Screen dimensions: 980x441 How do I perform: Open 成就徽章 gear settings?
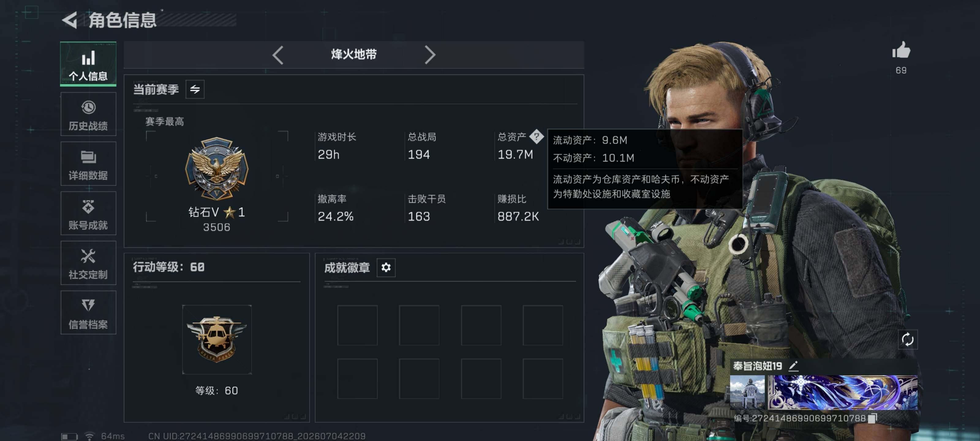click(386, 267)
